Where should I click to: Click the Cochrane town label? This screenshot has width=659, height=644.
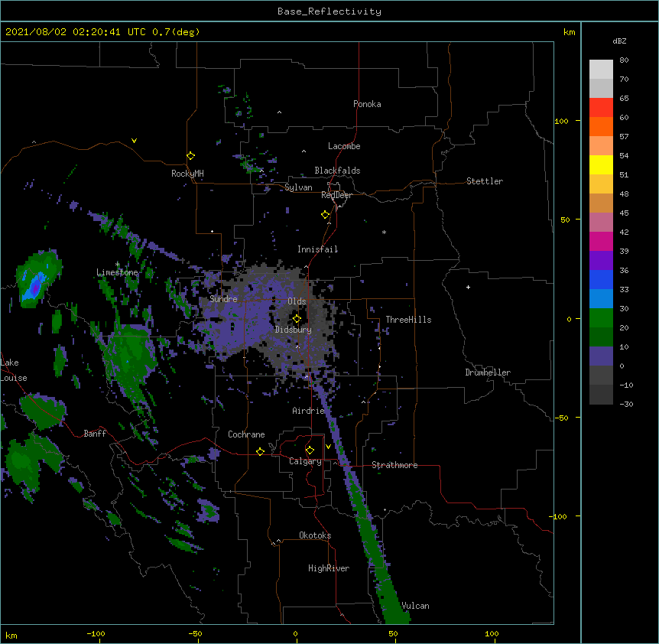(246, 434)
